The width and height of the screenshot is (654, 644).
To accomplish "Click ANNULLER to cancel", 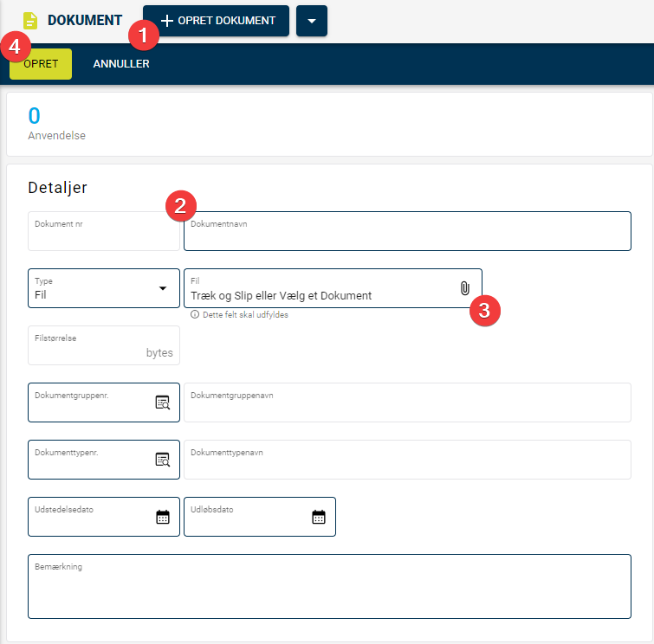I will (x=121, y=64).
